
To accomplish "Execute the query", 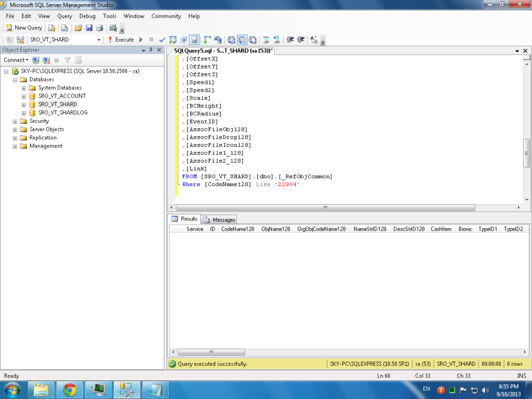I will tap(121, 39).
